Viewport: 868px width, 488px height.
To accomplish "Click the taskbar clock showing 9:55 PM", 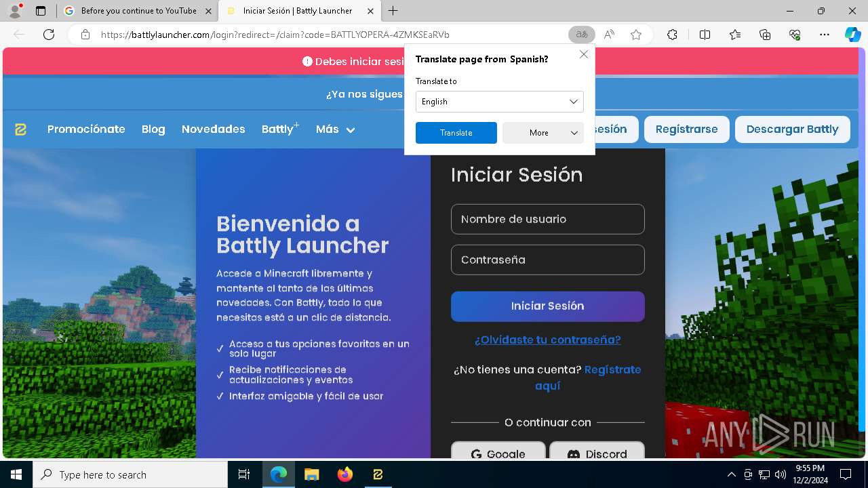I will 810,474.
